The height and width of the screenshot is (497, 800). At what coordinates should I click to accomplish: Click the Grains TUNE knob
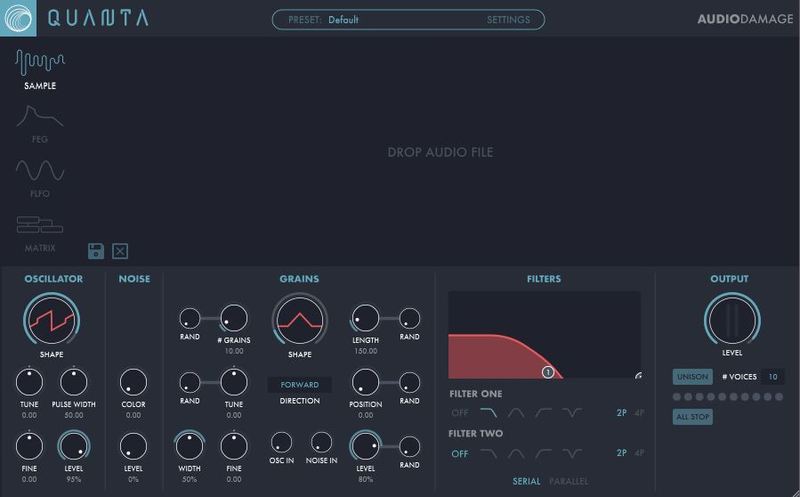coord(234,382)
